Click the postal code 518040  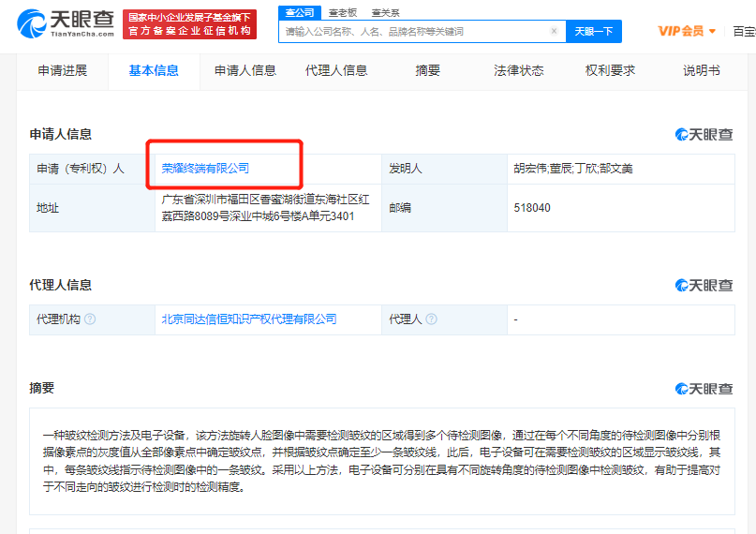532,208
